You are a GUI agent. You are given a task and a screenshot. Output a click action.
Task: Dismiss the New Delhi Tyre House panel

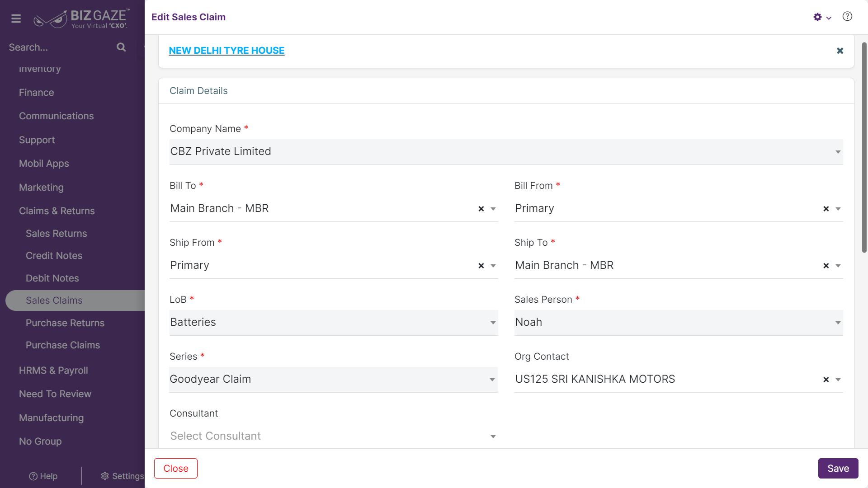[x=840, y=51]
